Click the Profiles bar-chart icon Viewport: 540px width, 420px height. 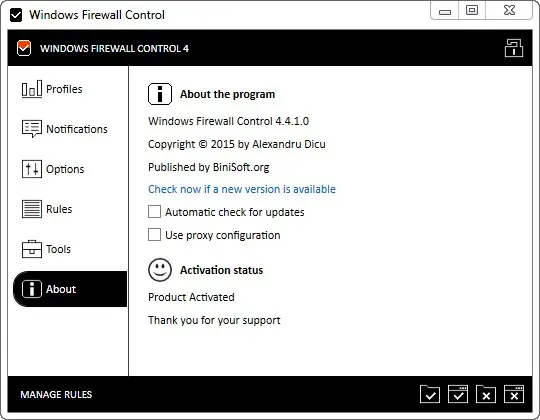coord(32,89)
